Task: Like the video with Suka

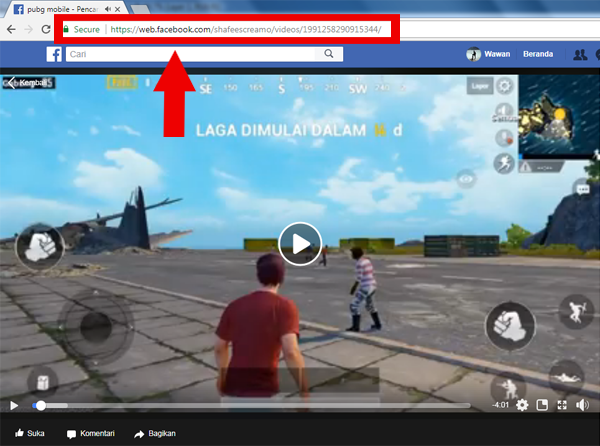Action: [x=30, y=433]
